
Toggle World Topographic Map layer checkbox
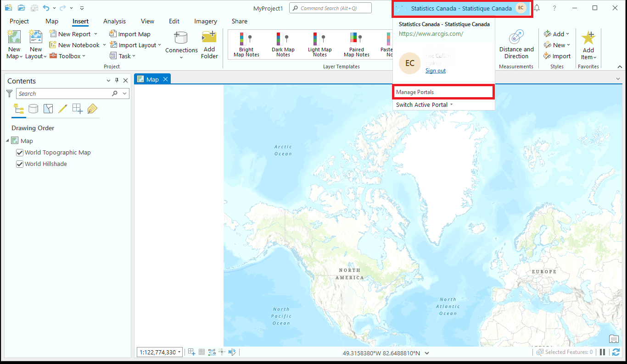point(20,153)
